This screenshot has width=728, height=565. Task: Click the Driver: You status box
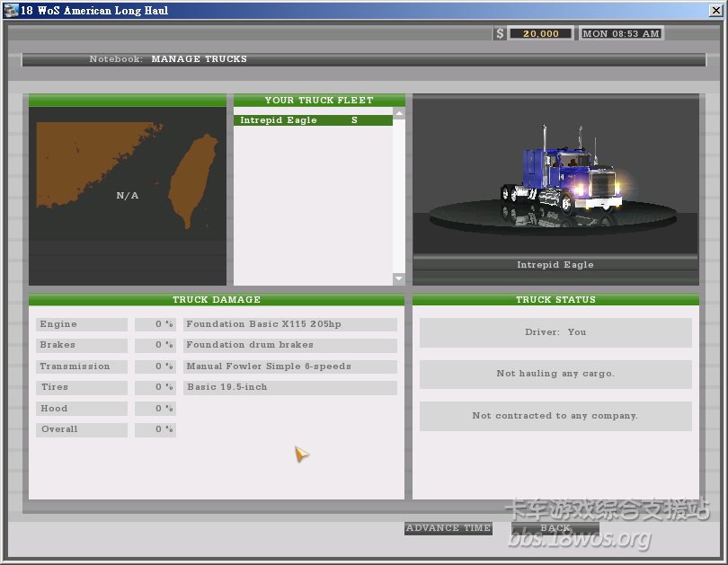pos(555,332)
